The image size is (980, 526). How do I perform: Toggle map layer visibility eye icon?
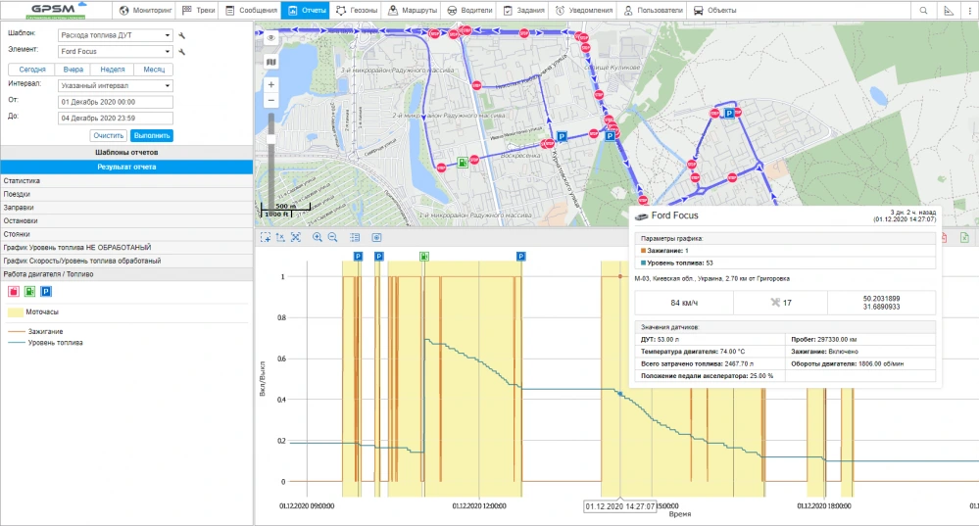pyautogui.click(x=270, y=37)
